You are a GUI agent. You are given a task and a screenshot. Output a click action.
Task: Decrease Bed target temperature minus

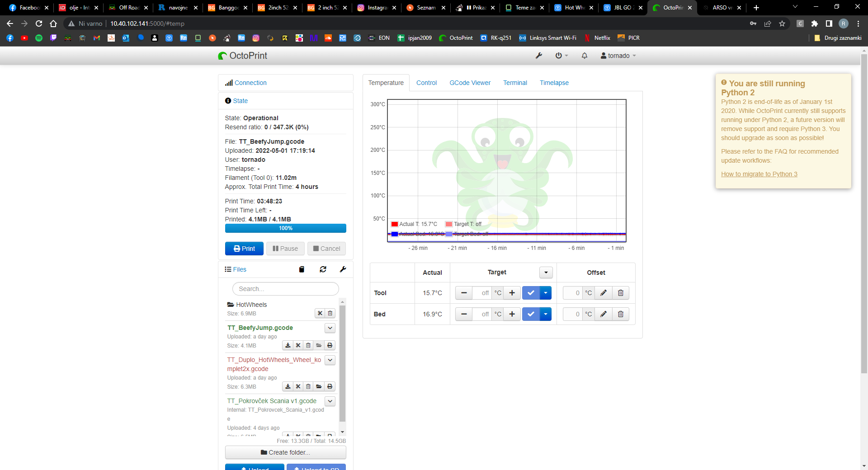tap(464, 314)
